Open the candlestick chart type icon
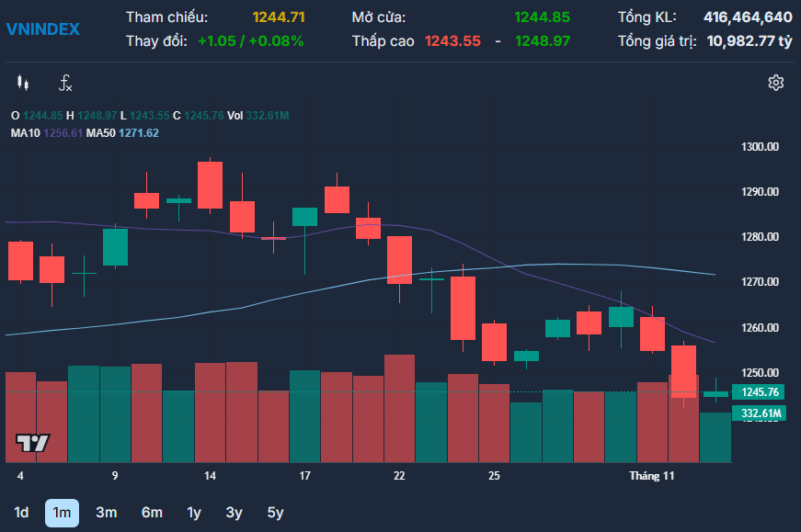 (23, 83)
